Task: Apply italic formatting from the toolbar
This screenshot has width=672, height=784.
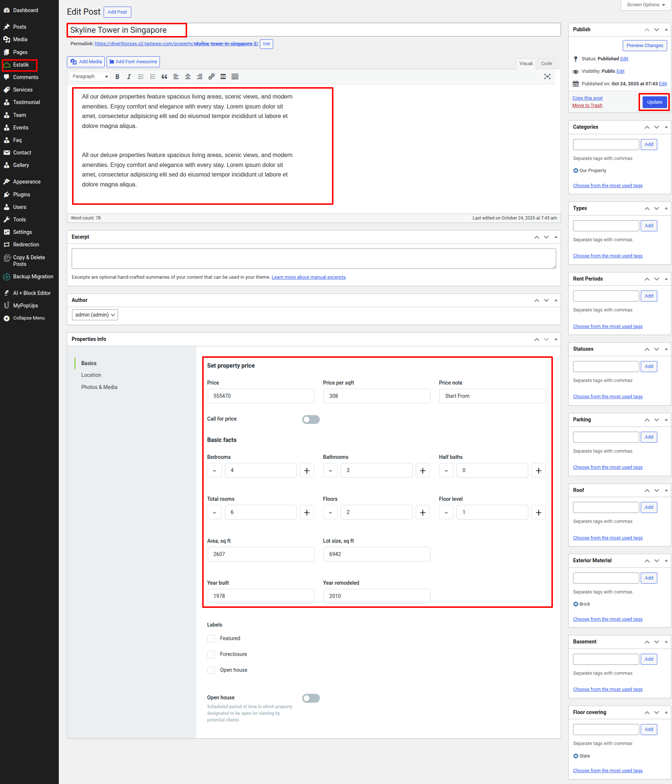Action: 129,76
